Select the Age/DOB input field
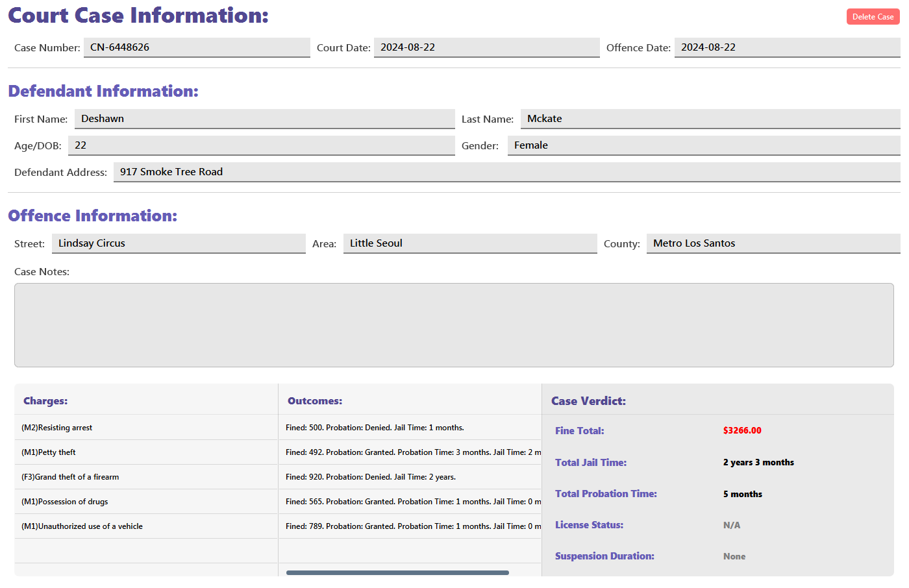The image size is (909, 588). point(261,145)
